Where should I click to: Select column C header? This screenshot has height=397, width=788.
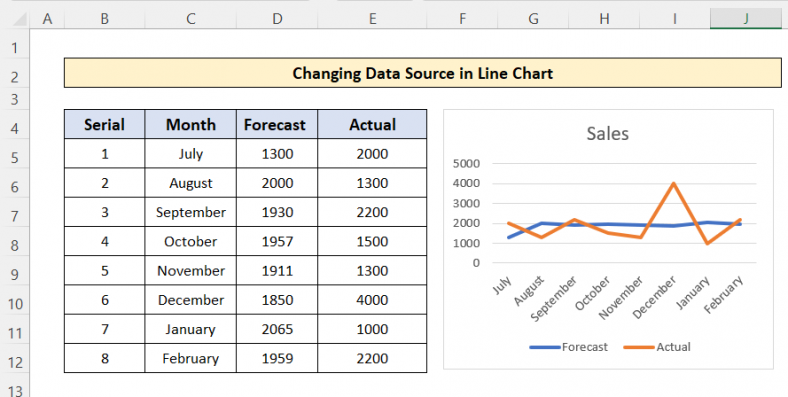190,19
